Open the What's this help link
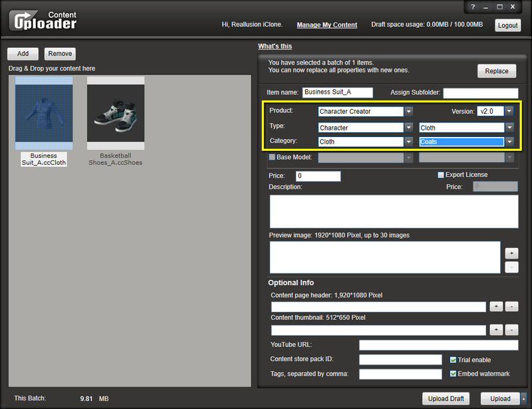This screenshot has width=532, height=409. pos(275,46)
